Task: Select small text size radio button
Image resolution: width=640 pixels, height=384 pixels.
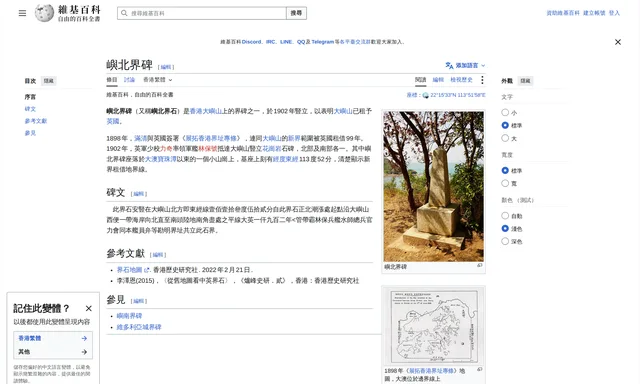Action: coord(505,112)
